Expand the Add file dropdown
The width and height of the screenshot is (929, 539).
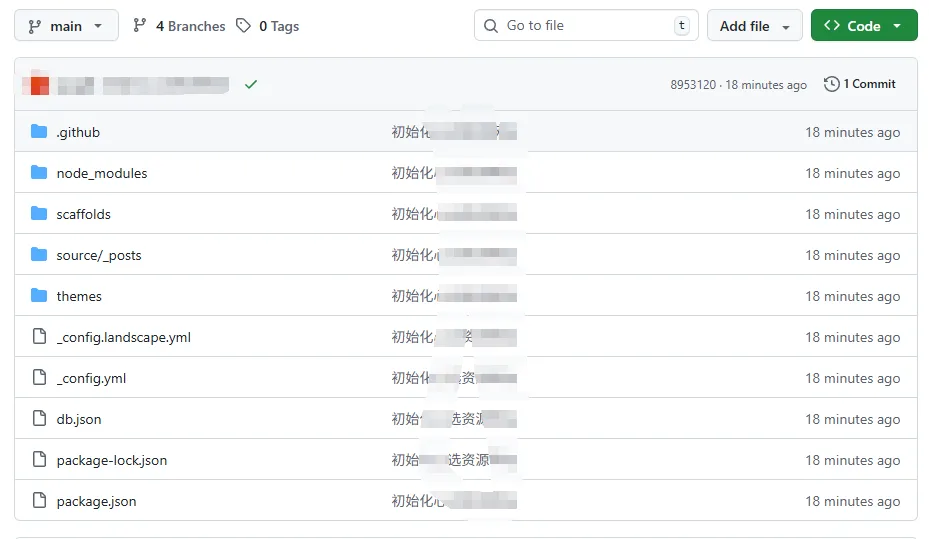pyautogui.click(x=754, y=26)
